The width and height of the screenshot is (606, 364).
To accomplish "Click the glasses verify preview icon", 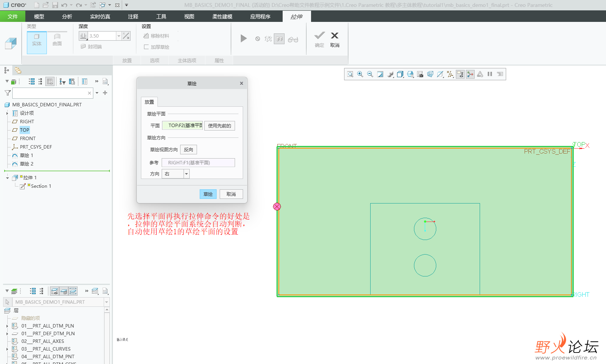I will point(293,39).
